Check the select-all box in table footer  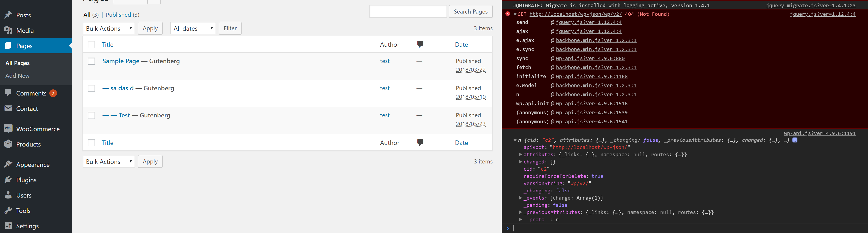point(91,142)
